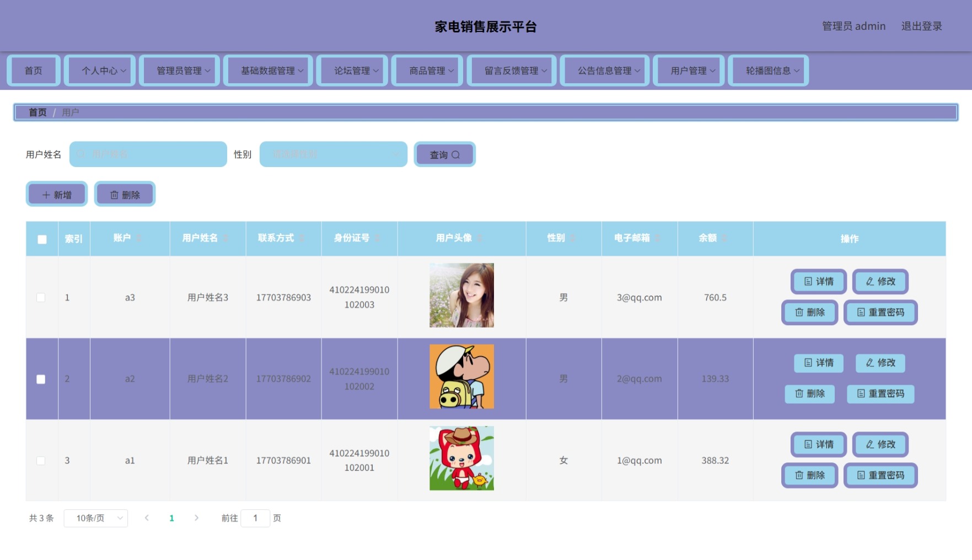
Task: Click 删除 in row a2
Action: (x=810, y=394)
